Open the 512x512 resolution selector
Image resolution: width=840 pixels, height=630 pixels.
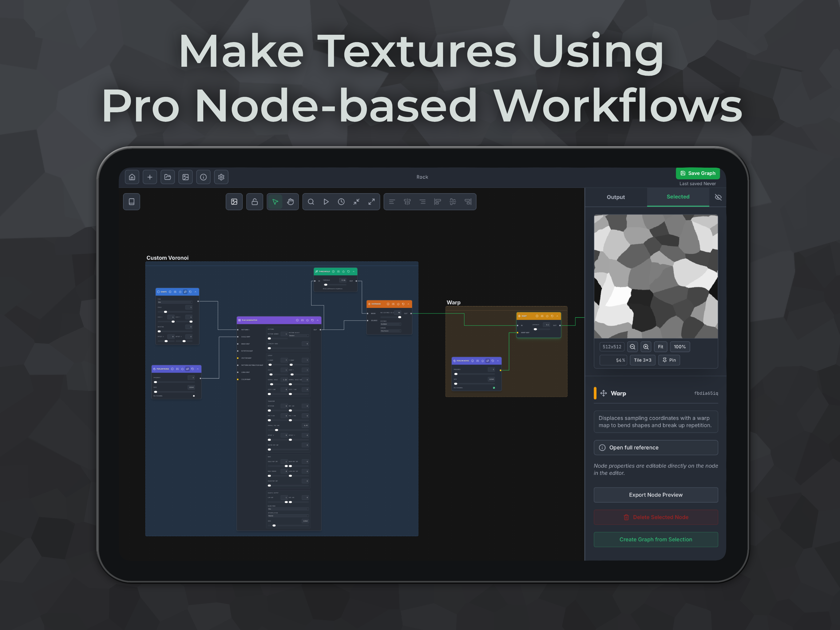612,347
